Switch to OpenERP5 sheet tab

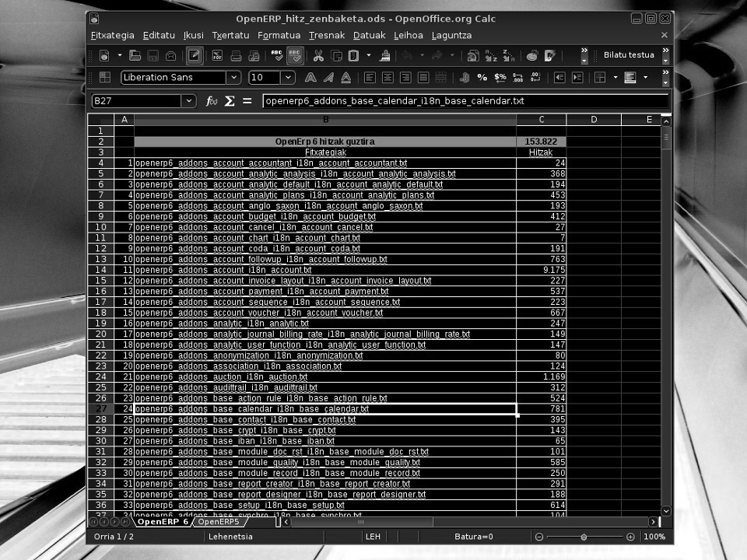pyautogui.click(x=219, y=522)
